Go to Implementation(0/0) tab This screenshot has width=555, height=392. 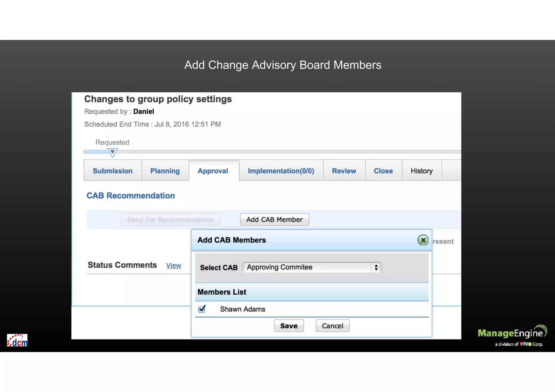281,171
